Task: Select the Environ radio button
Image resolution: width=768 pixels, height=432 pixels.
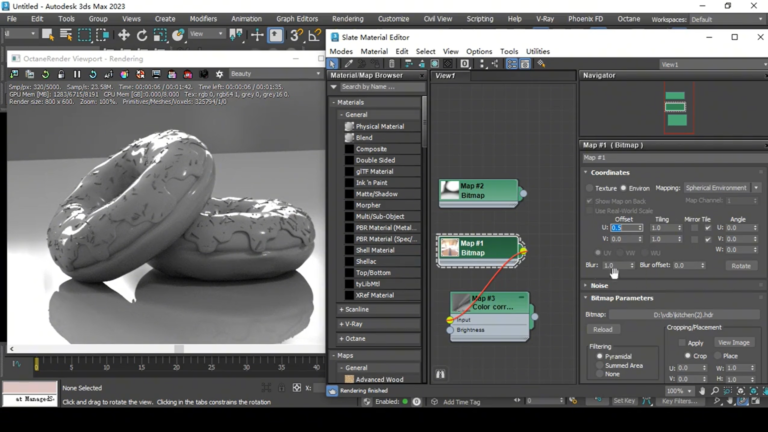Action: (624, 188)
